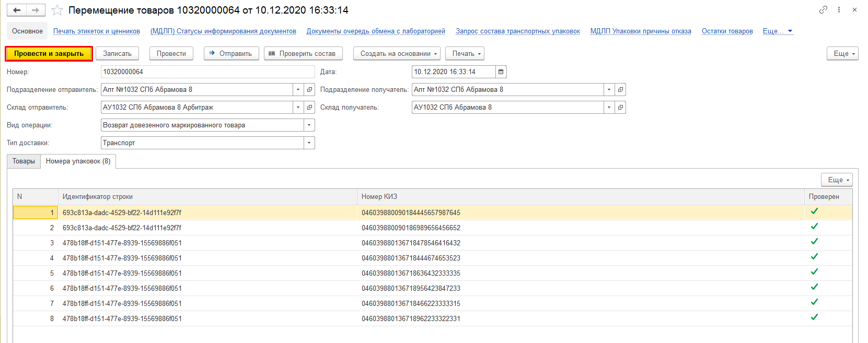Open recipient warehouse record with open icon
The image size is (868, 343).
(x=620, y=108)
